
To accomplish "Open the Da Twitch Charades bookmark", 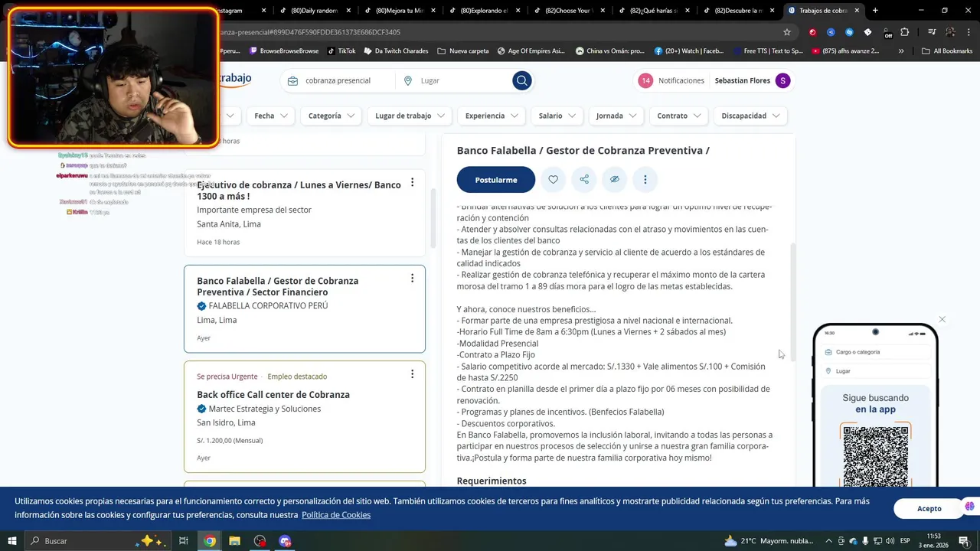I will (395, 51).
